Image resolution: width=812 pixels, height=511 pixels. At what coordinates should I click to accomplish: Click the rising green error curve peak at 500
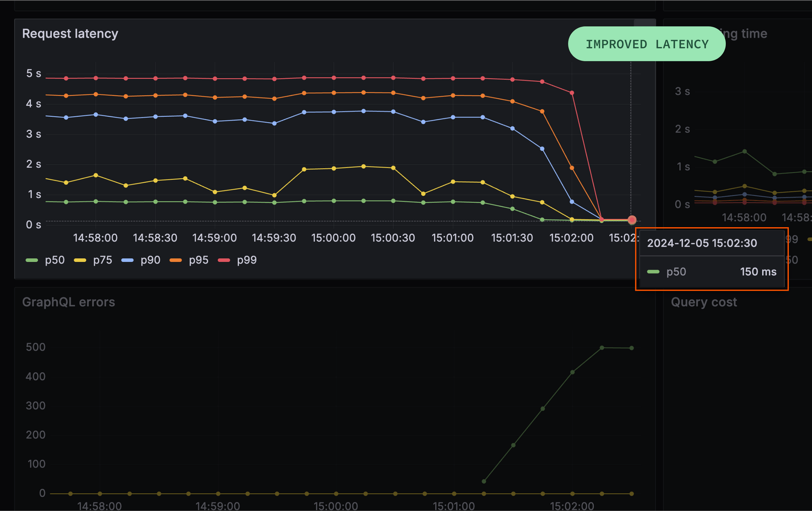coord(602,347)
